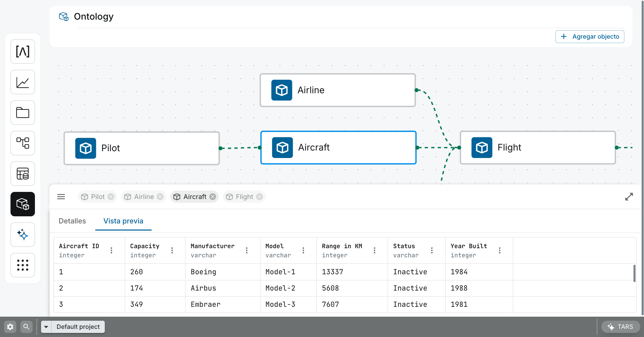Open the AI sparkle icon in sidebar

(x=23, y=235)
